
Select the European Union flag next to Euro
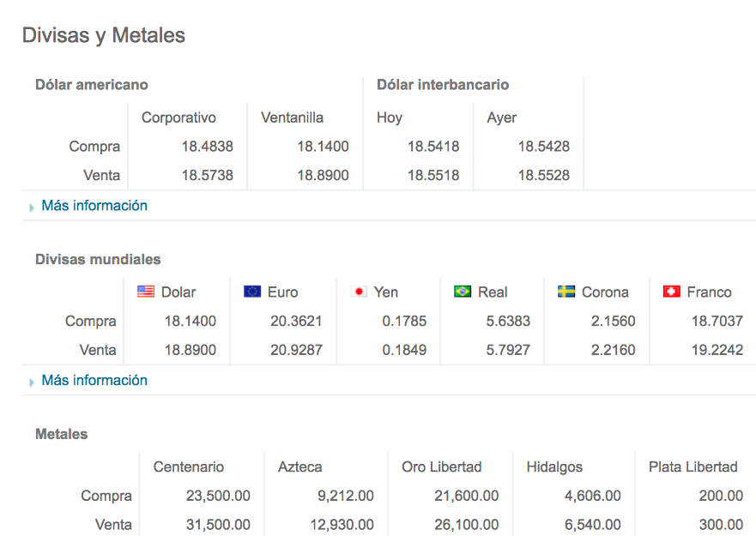[x=251, y=292]
